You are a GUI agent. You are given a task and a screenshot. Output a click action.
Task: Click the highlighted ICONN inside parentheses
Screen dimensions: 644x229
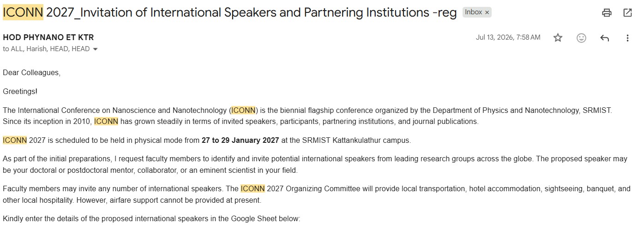pyautogui.click(x=244, y=110)
